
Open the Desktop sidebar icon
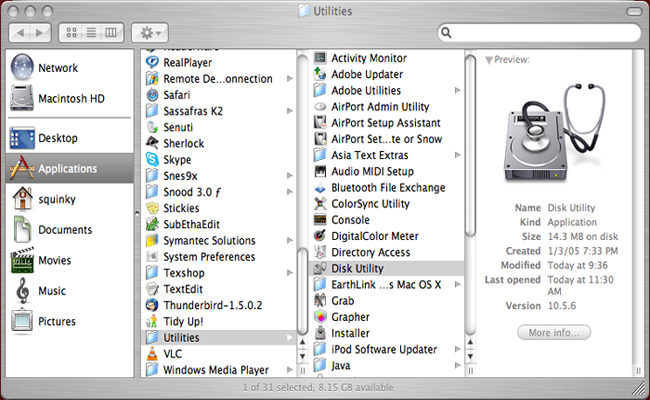(x=22, y=138)
